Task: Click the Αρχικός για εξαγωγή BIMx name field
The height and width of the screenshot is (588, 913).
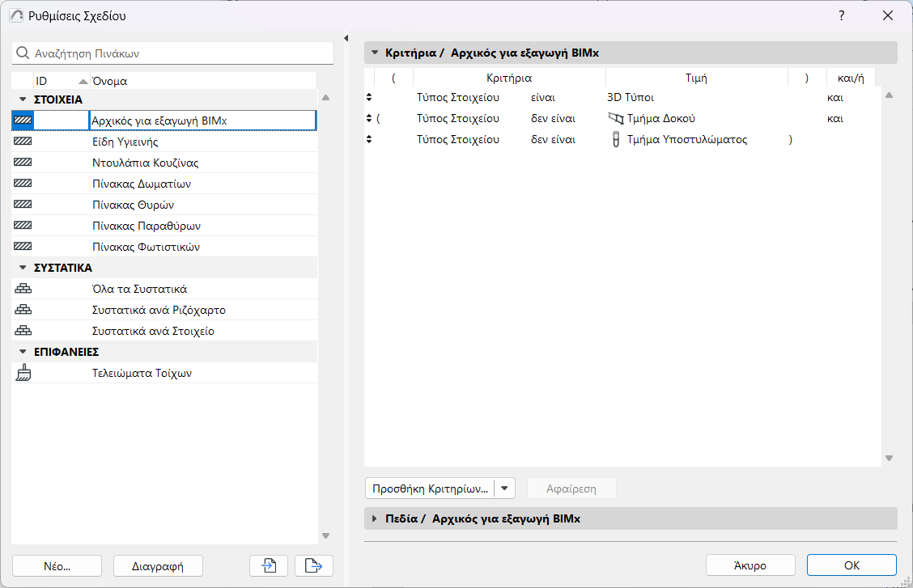Action: [202, 121]
